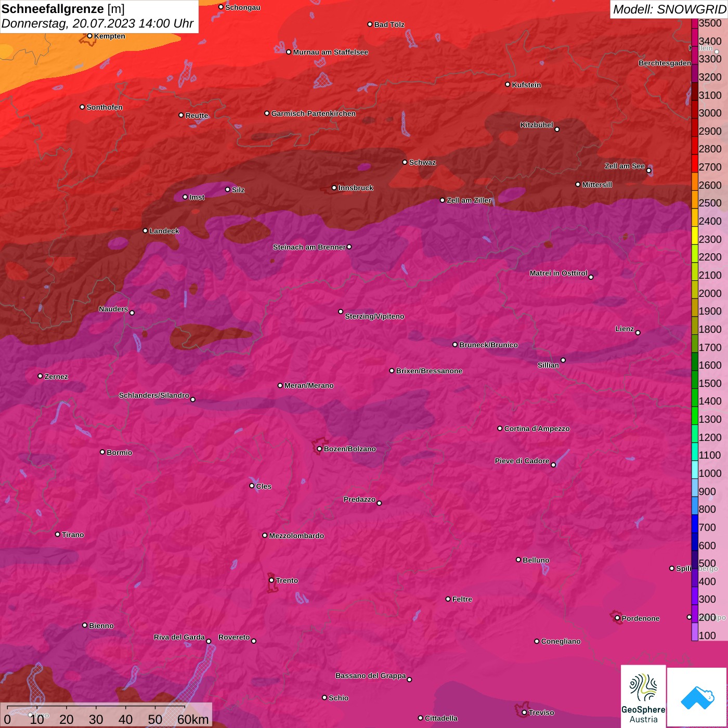Click the date Donnerstag, 20.07.2023 14:00 Uhr
This screenshot has width=728, height=728.
pos(97,23)
